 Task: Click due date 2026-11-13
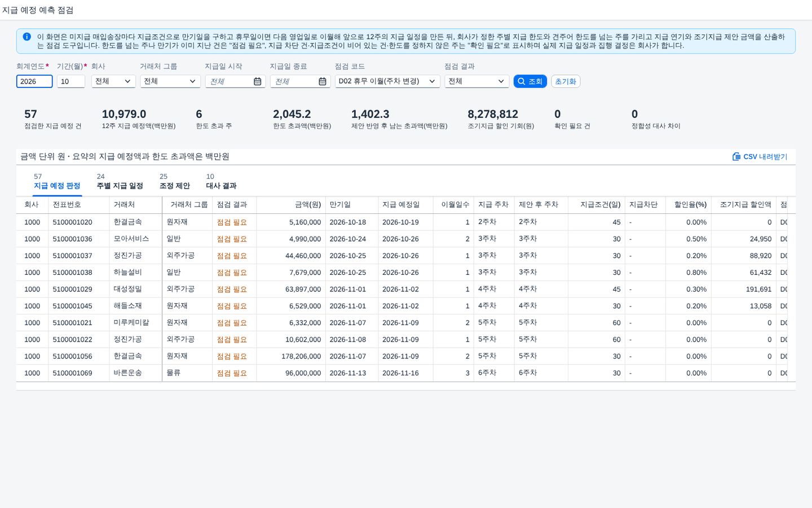(348, 373)
